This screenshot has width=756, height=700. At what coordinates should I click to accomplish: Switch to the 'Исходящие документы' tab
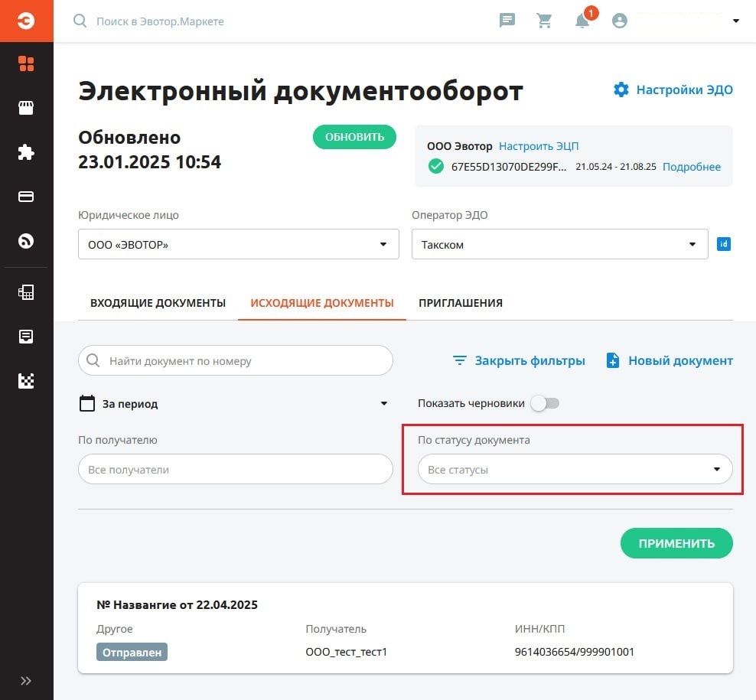[x=322, y=303]
